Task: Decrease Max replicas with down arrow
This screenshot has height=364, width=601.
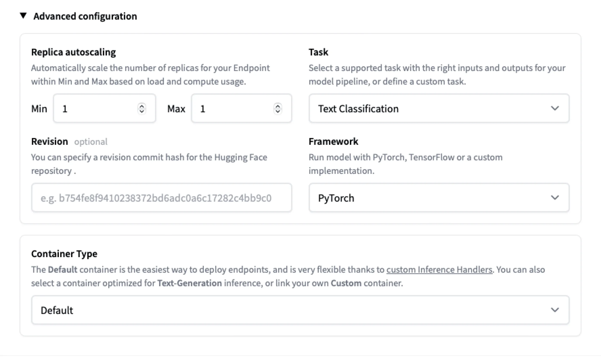Action: 278,111
